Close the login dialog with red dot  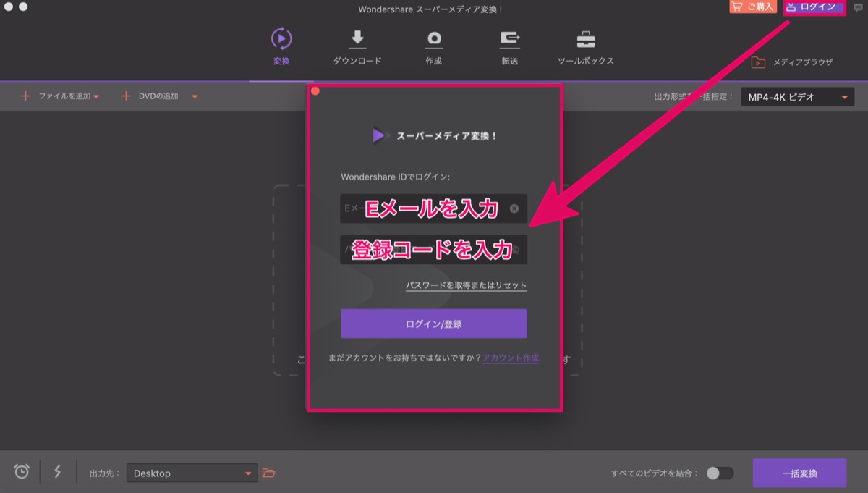pos(315,91)
